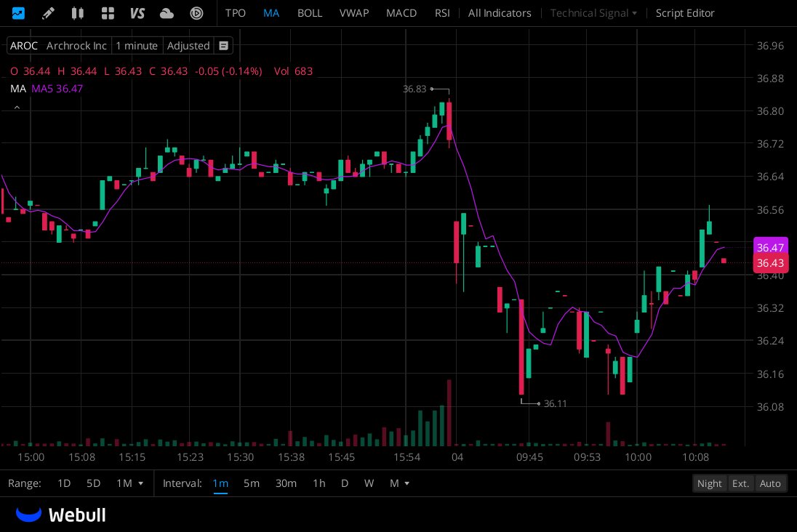Click the 36.83 high price marker

coord(414,89)
